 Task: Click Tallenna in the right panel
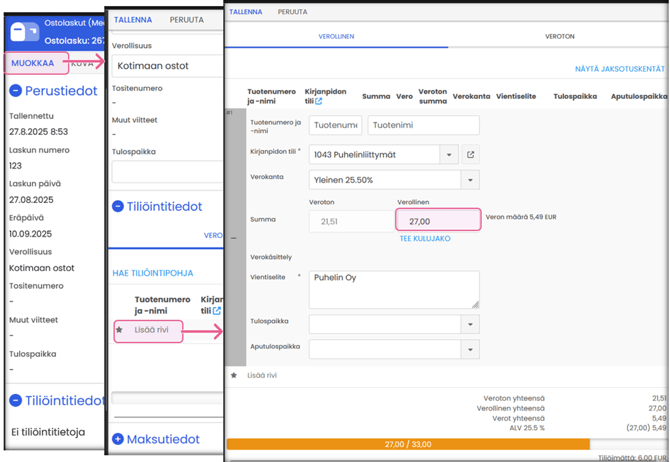click(x=246, y=12)
